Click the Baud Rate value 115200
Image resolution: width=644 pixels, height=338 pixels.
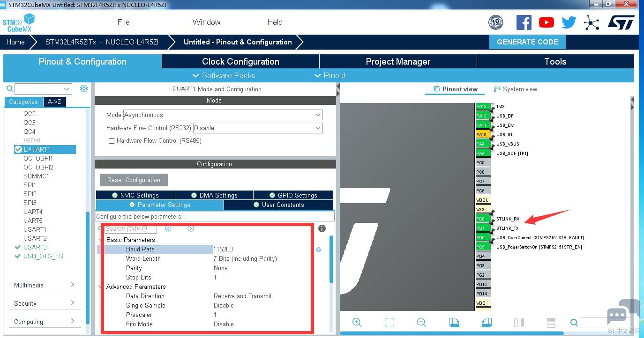tap(223, 250)
